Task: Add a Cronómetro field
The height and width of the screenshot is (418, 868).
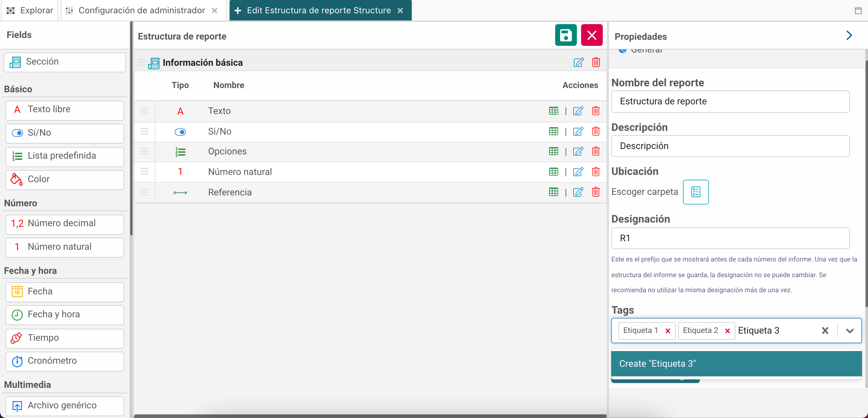Action: click(x=65, y=361)
